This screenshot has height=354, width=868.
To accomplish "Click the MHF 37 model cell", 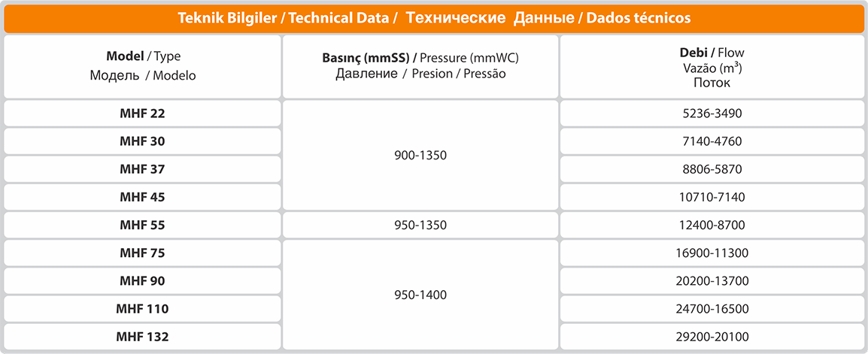I will (143, 169).
